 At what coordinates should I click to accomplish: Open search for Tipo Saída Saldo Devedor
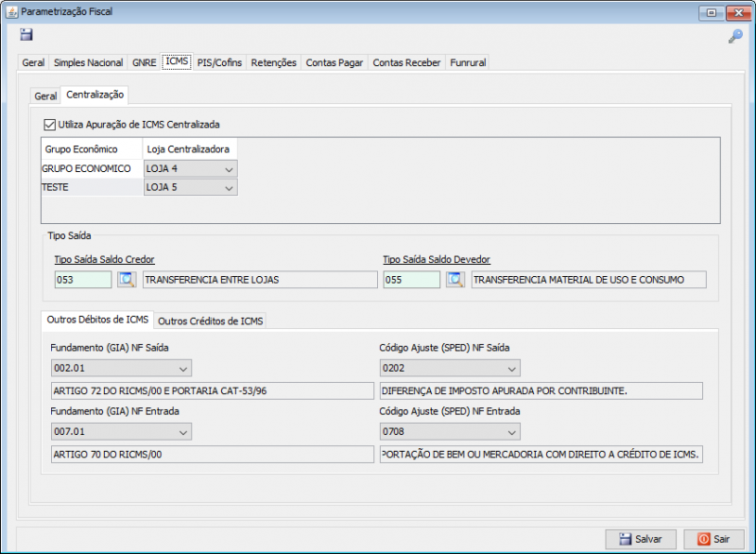click(x=455, y=280)
